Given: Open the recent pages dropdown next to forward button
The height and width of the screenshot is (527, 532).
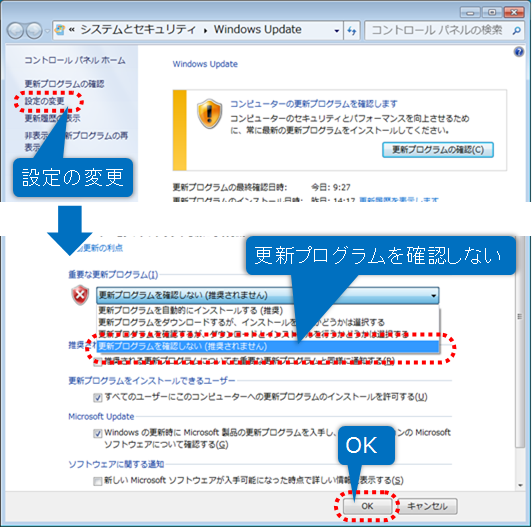Looking at the screenshot, I should [47, 31].
